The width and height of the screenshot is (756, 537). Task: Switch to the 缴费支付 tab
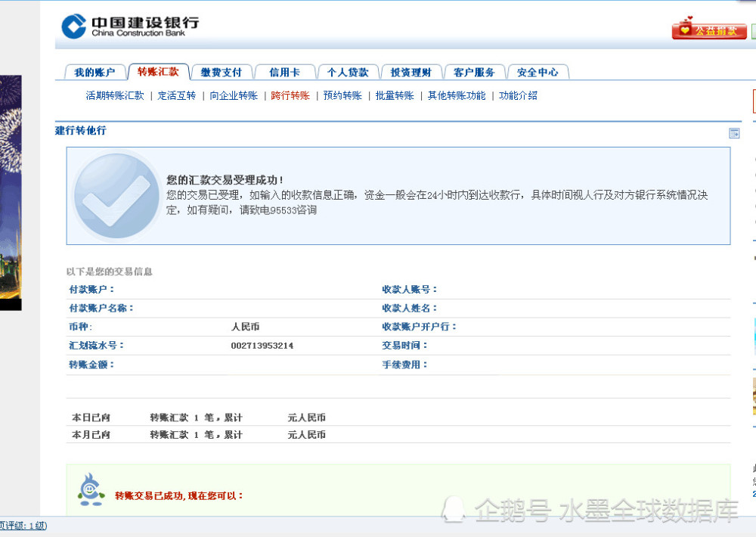click(222, 72)
